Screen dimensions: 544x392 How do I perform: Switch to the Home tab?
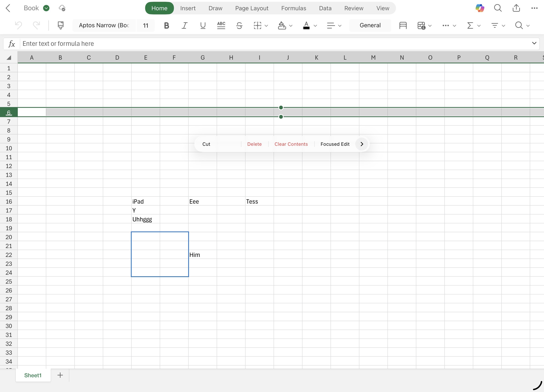pyautogui.click(x=159, y=8)
